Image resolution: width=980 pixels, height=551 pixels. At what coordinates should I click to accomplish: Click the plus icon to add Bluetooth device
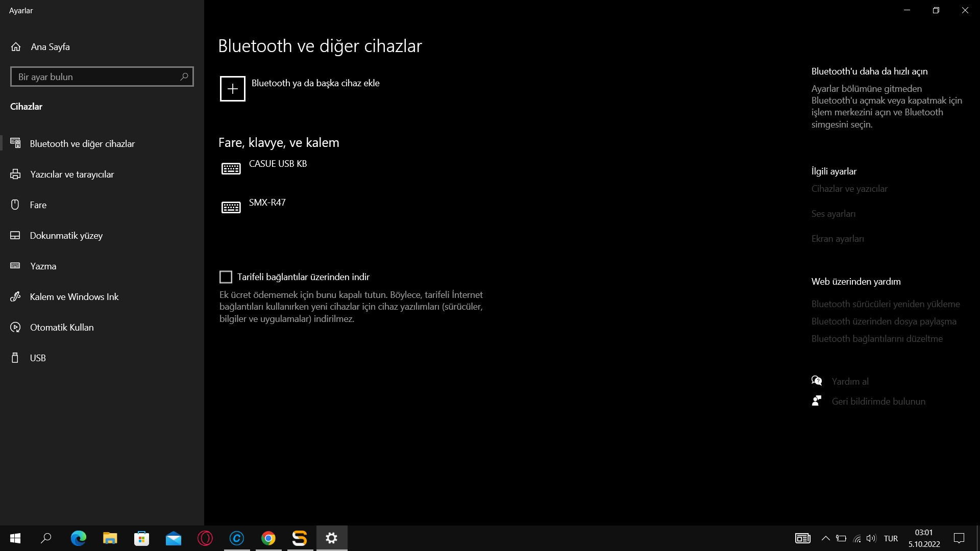(x=232, y=89)
